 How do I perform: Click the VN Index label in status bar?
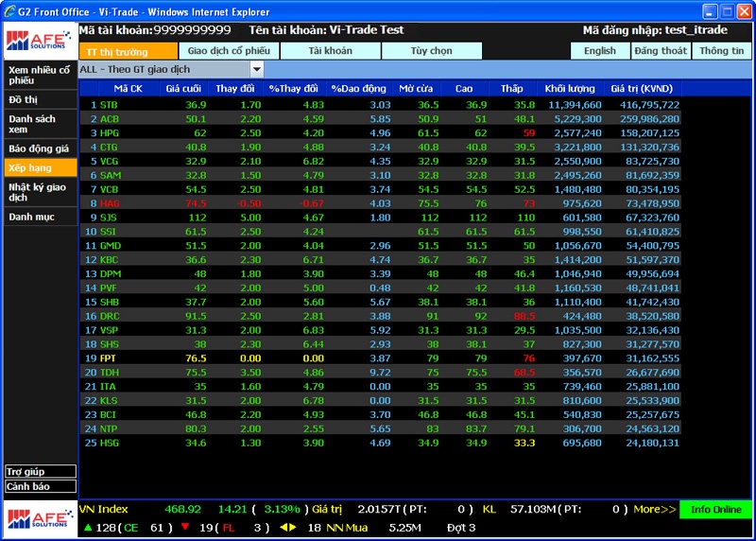104,509
